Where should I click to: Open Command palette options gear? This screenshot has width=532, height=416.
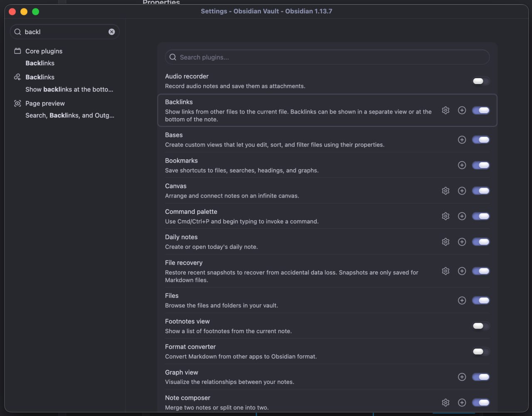446,216
